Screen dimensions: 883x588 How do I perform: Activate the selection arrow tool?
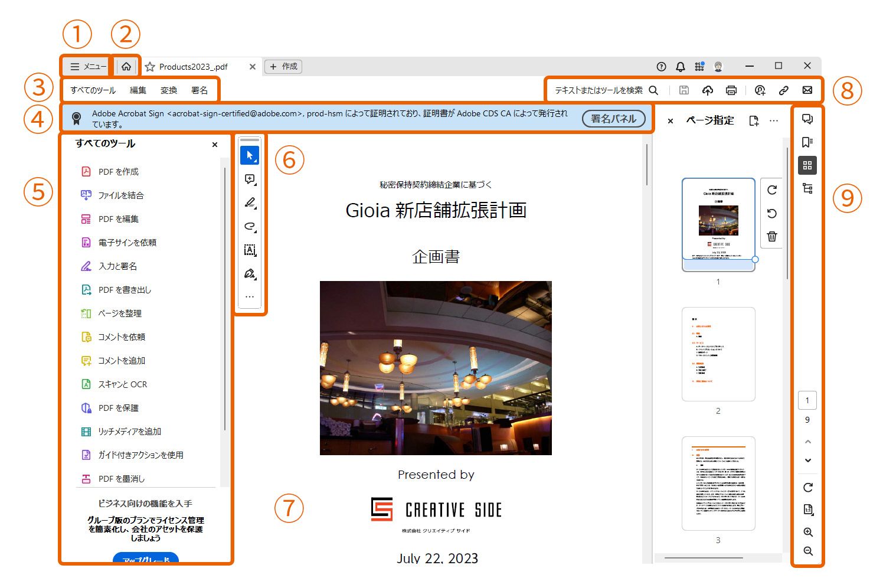[x=250, y=155]
